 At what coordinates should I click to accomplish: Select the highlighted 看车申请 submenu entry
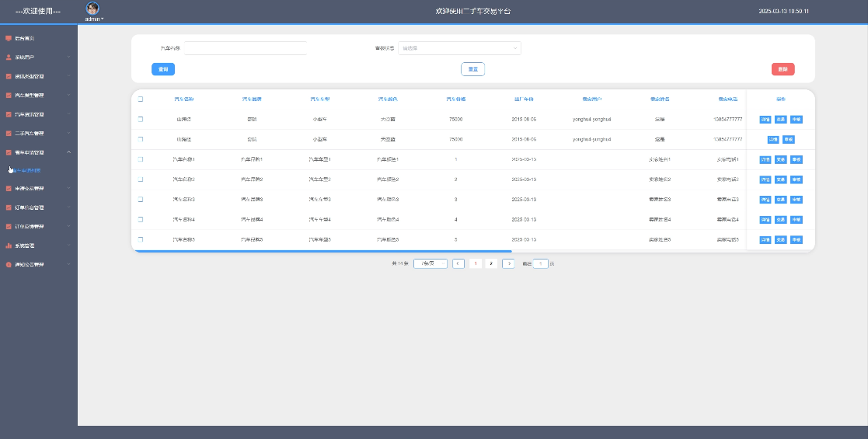tap(26, 170)
